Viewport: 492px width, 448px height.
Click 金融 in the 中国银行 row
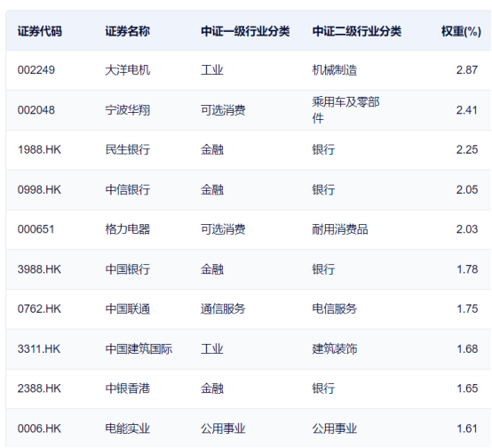coord(211,269)
